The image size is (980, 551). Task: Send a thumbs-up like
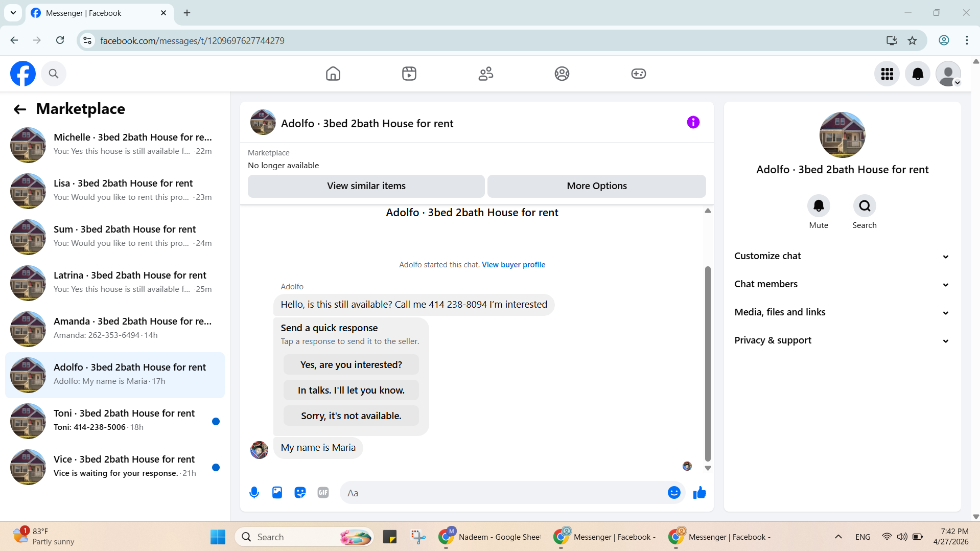699,493
